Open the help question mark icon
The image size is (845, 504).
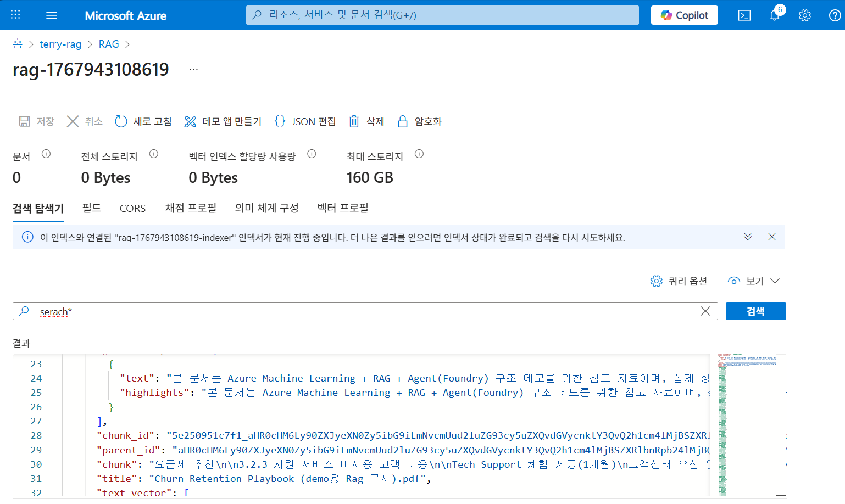click(x=835, y=15)
